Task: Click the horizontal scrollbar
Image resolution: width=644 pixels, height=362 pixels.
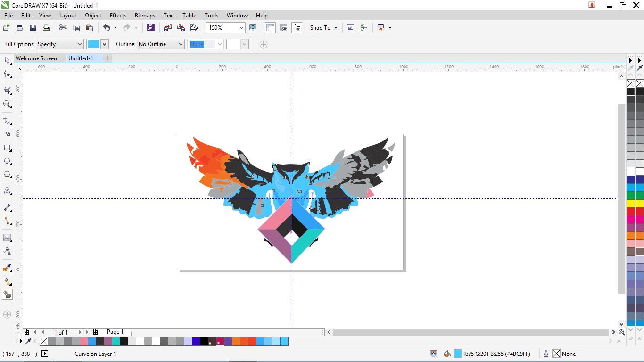Action: pos(471,332)
